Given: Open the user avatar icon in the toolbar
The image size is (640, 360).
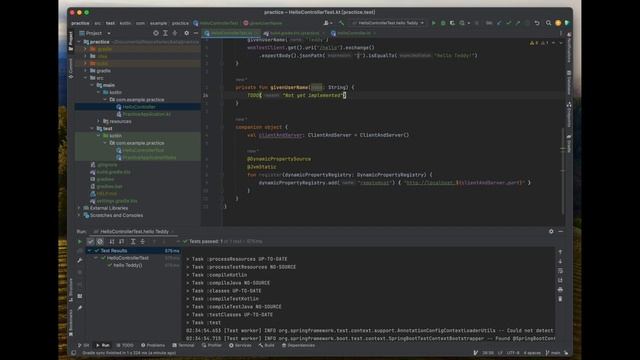Looking at the screenshot, I should 558,23.
